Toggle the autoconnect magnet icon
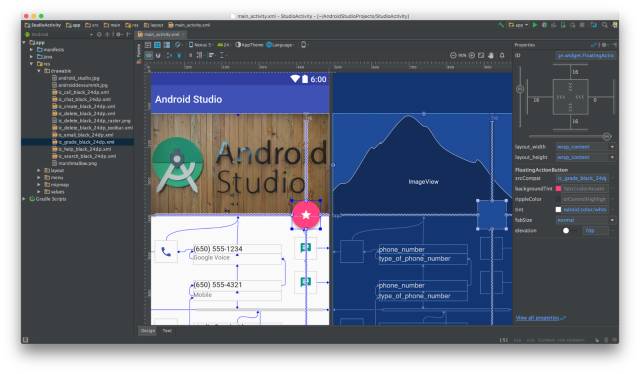Image resolution: width=640 pixels, height=374 pixels. tap(158, 55)
